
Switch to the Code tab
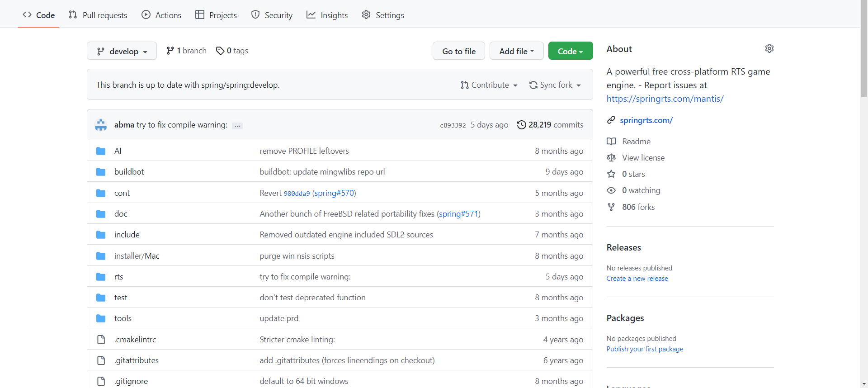(39, 15)
